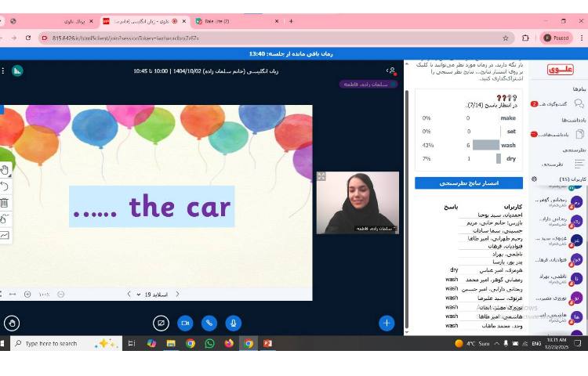Zoom out on the presentation slide
This screenshot has width=588, height=376.
(60, 295)
